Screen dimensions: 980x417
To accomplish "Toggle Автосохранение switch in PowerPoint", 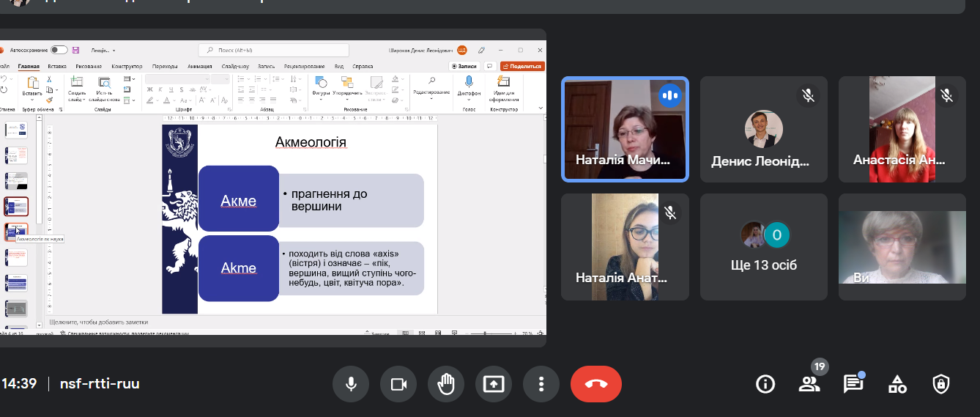I will tap(59, 50).
